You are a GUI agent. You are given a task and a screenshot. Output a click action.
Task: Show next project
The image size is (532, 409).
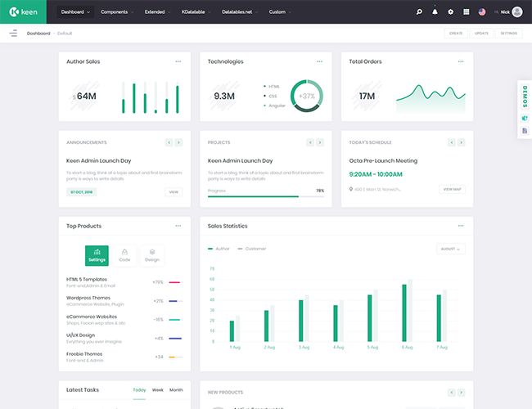click(x=319, y=142)
